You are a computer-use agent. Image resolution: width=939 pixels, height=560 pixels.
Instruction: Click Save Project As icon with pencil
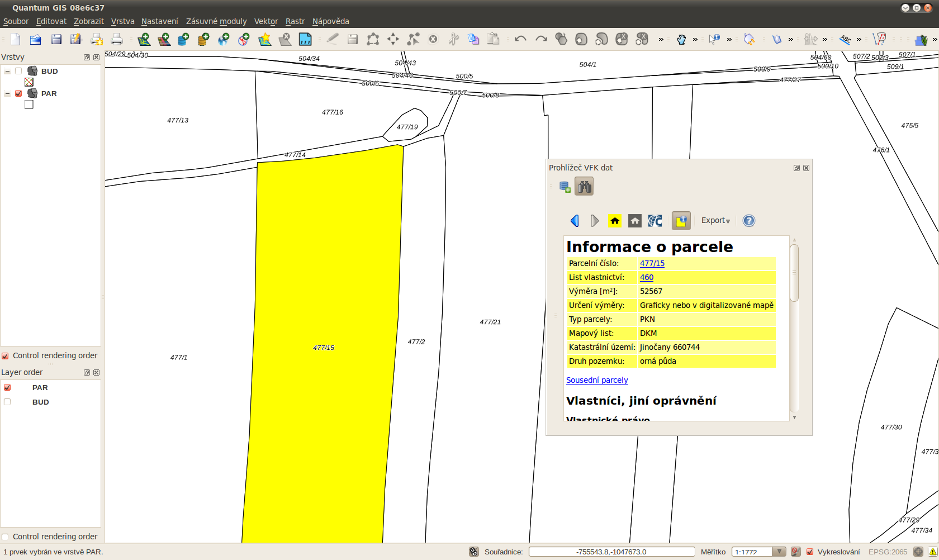click(x=76, y=39)
